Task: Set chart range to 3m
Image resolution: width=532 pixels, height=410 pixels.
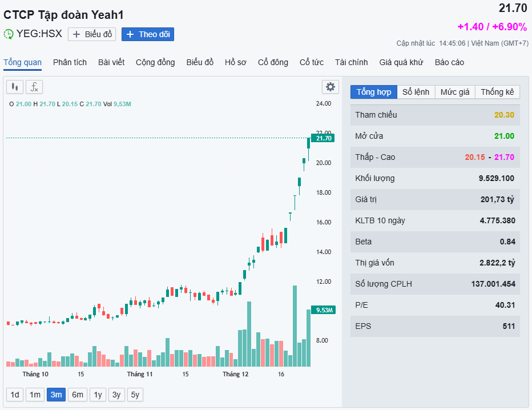Action: click(57, 395)
